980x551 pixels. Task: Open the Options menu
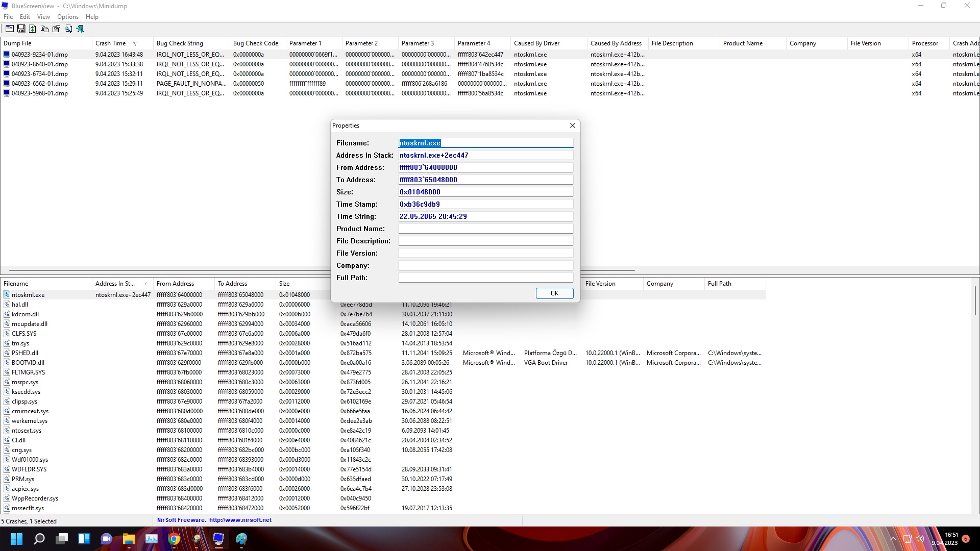coord(67,17)
